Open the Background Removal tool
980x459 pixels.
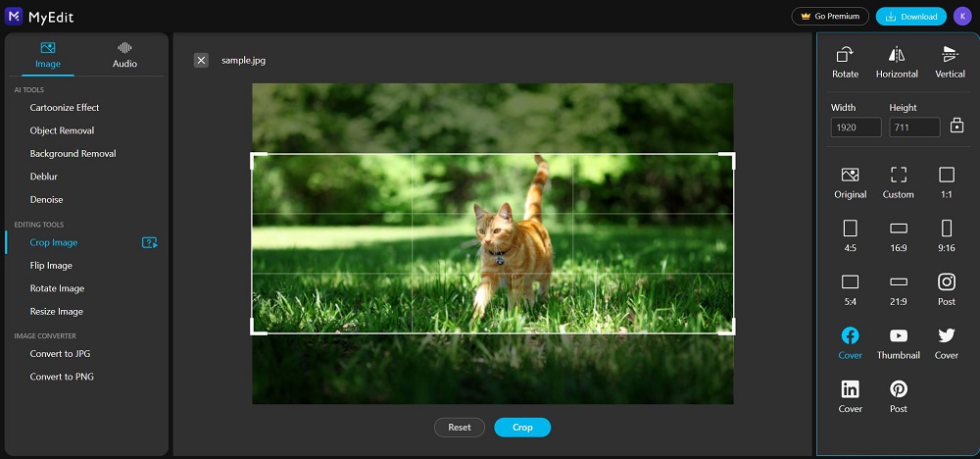(x=73, y=154)
